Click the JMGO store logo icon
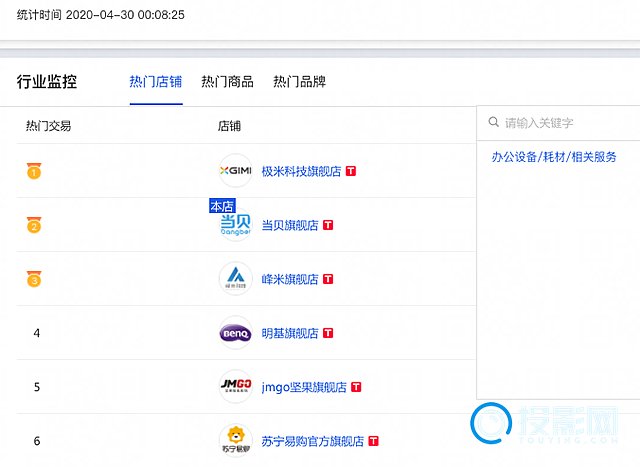 [x=235, y=387]
